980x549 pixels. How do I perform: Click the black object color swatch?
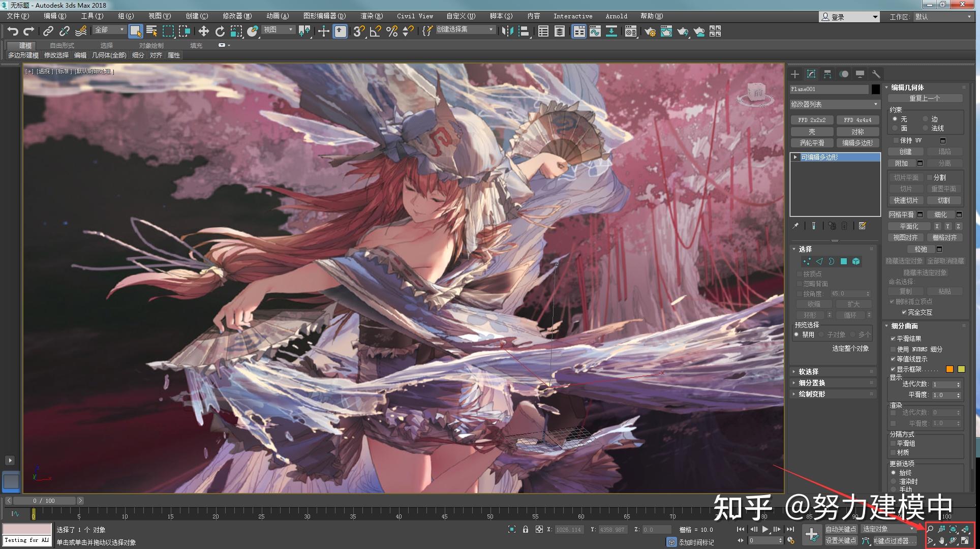[x=875, y=89]
